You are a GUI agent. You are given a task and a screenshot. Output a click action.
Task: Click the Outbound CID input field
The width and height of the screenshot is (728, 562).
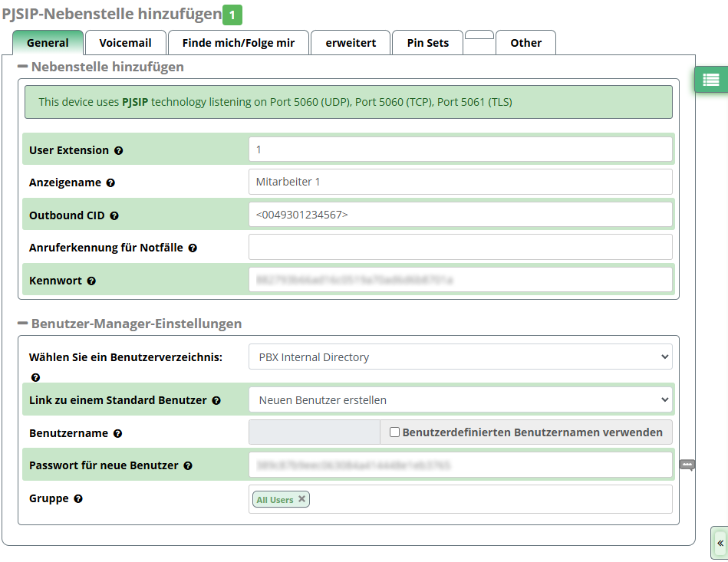pos(460,215)
